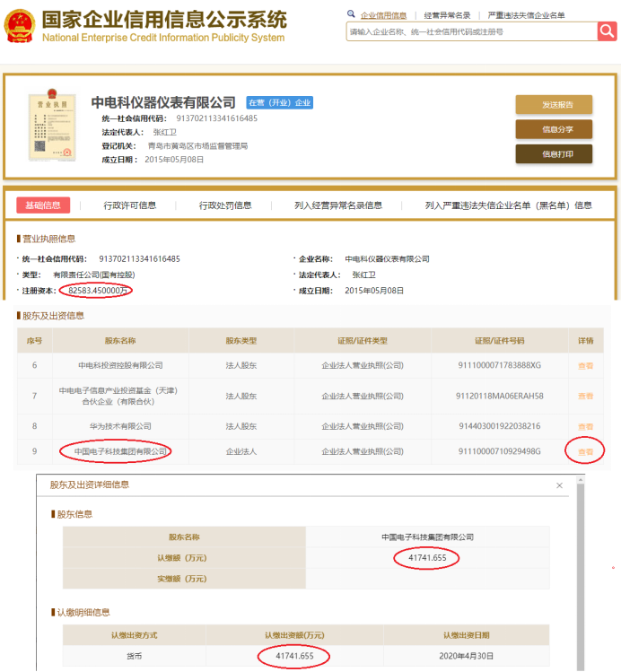Open the 列入严重违法失信企业名单（黑名单）信息 tab

point(508,205)
